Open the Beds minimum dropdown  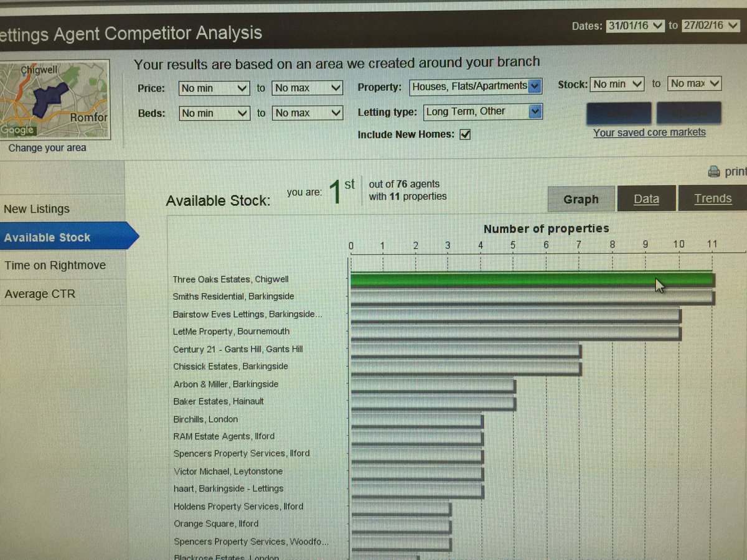(x=214, y=113)
